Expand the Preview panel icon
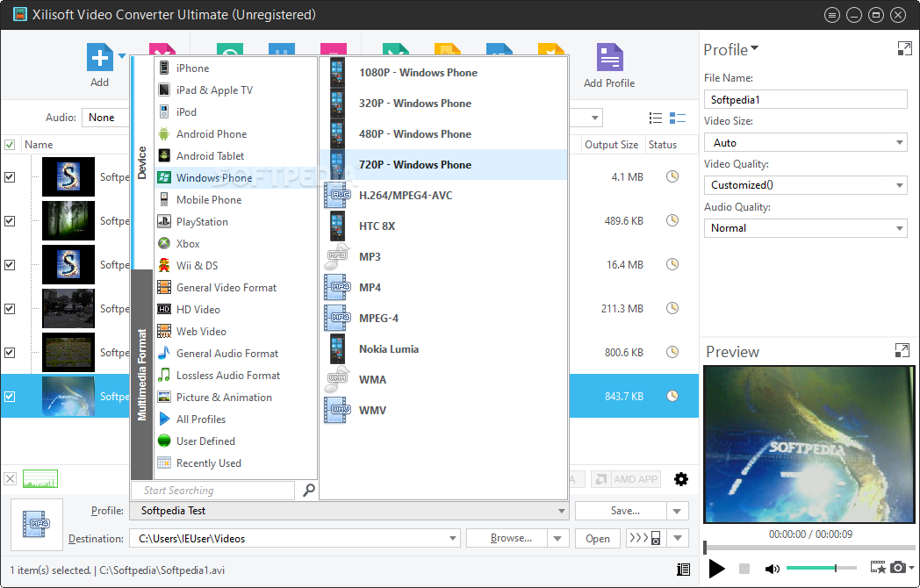This screenshot has height=588, width=920. [x=902, y=350]
